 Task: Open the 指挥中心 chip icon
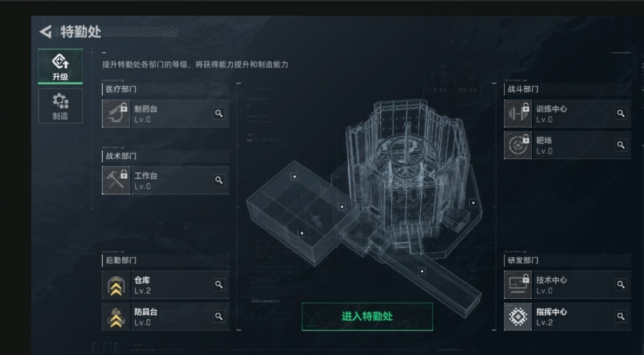(x=518, y=317)
